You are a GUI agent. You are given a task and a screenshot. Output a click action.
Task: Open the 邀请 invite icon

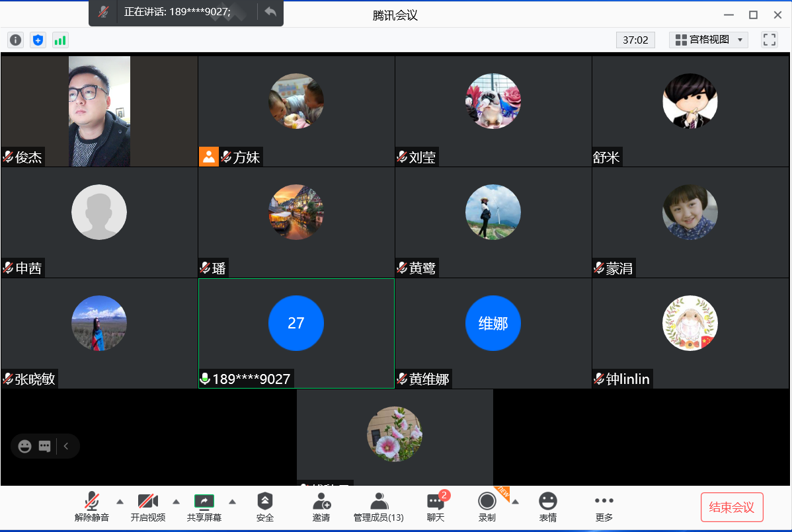[321, 507]
